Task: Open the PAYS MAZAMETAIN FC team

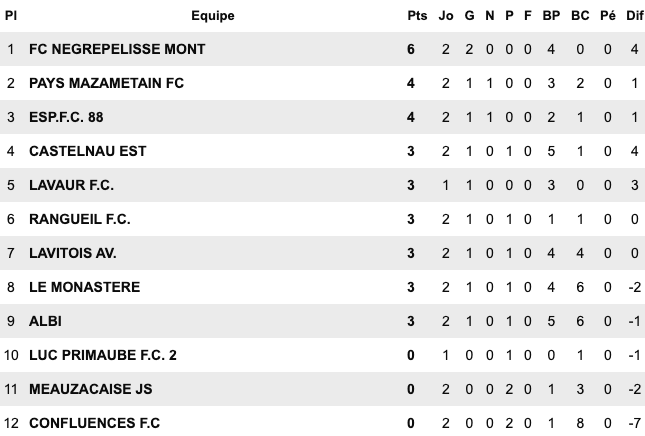Action: [107, 83]
